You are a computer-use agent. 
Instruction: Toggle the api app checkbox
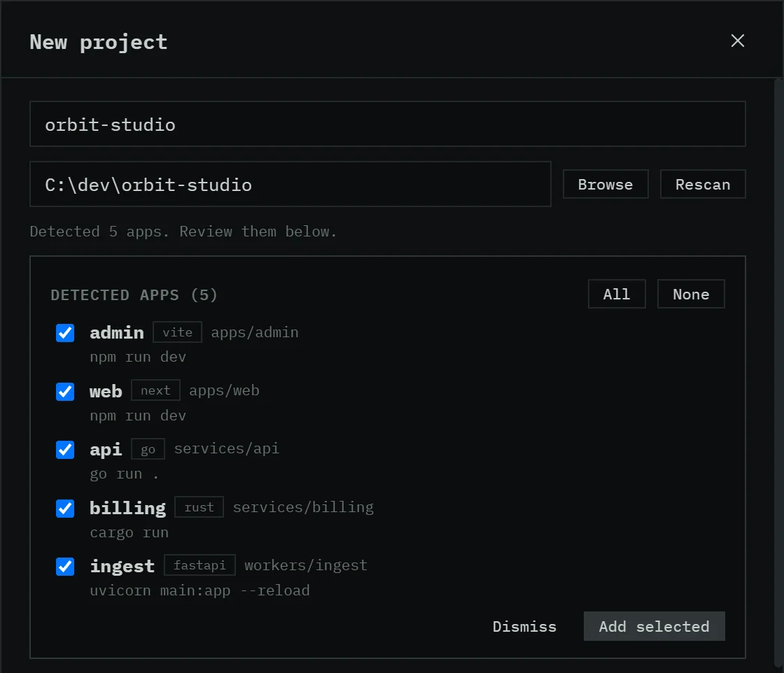65,450
